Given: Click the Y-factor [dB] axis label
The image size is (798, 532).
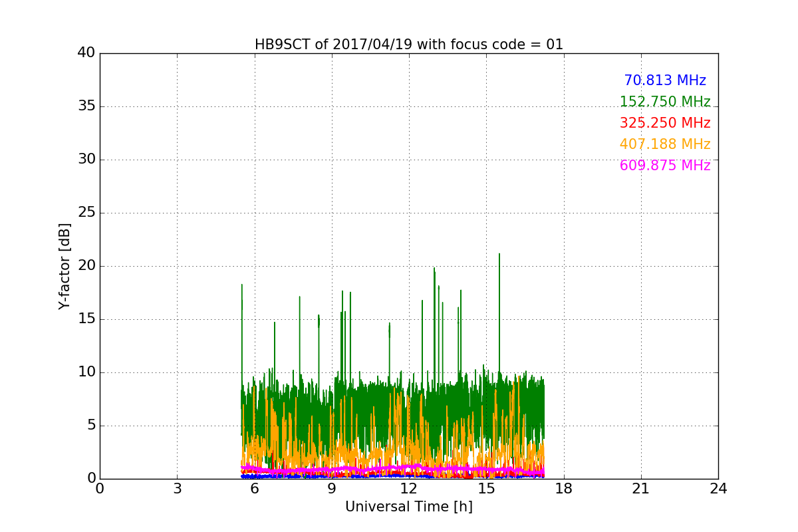Looking at the screenshot, I should click(x=65, y=266).
